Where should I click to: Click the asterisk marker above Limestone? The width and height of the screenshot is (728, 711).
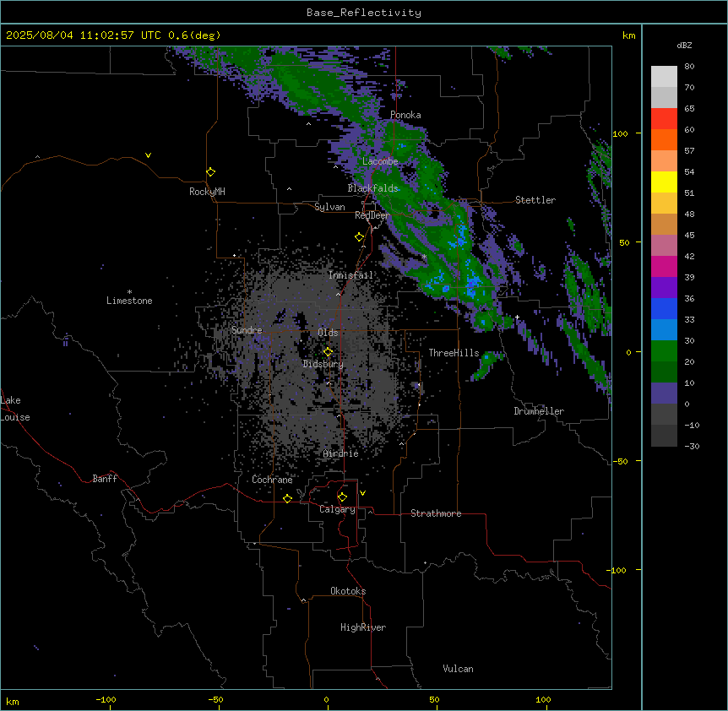[x=129, y=292]
